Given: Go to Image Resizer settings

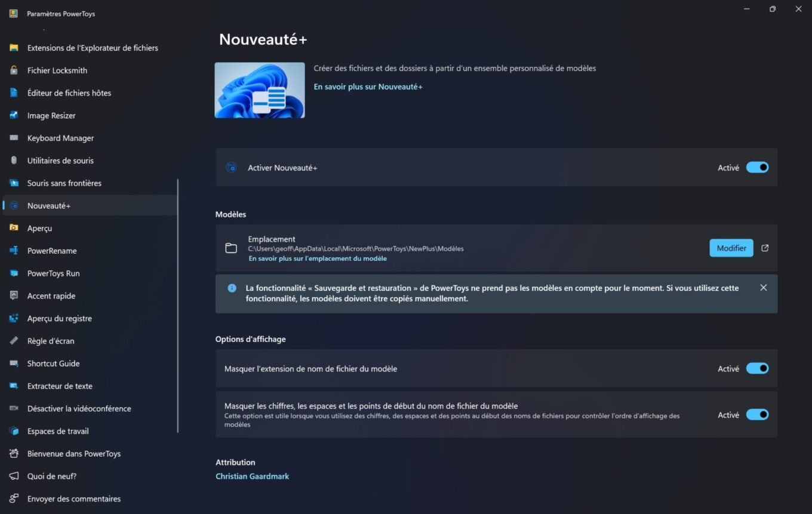Looking at the screenshot, I should [x=90, y=115].
